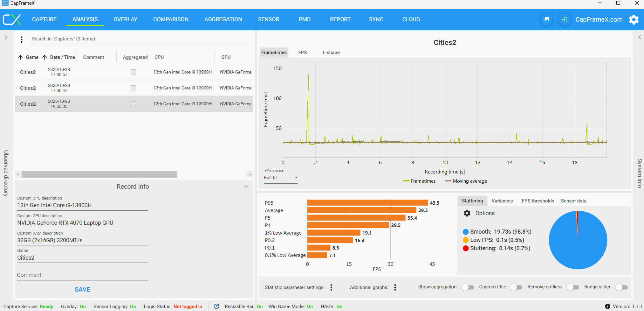644x311 pixels.
Task: Check Aggregated box for 17:30:57 capture
Action: click(x=134, y=72)
